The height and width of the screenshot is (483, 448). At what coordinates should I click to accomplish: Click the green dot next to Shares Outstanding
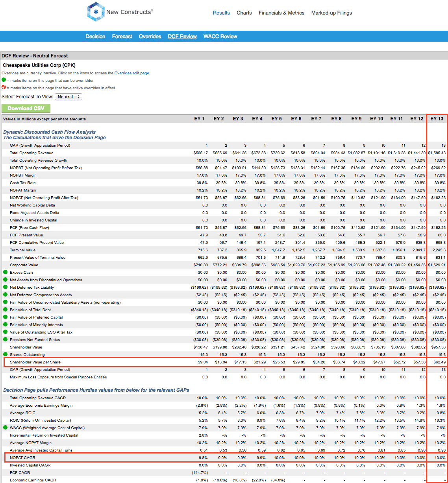click(x=6, y=354)
